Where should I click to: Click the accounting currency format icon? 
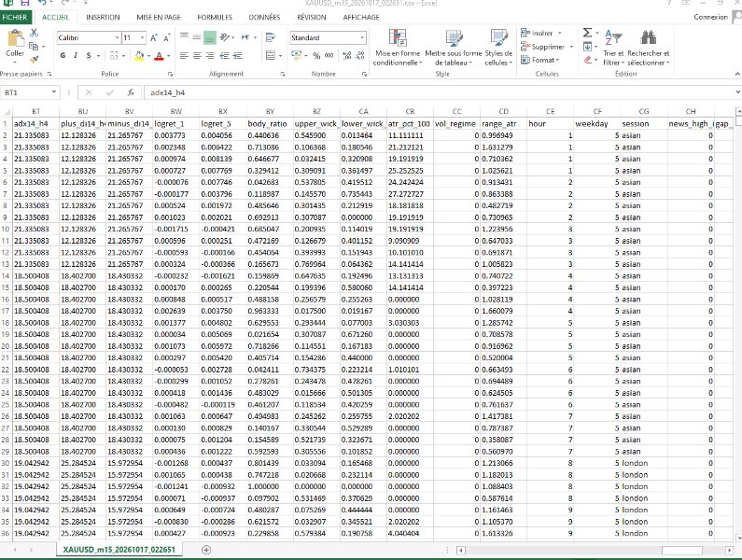297,56
